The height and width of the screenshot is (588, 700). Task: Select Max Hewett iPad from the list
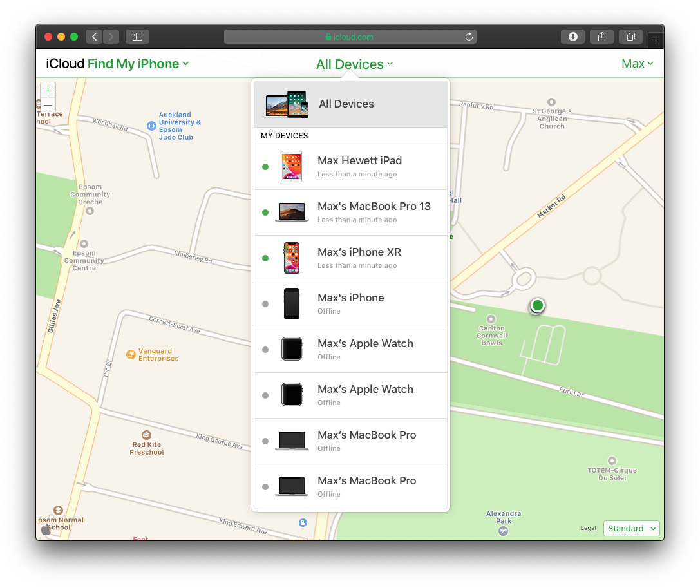click(x=350, y=167)
